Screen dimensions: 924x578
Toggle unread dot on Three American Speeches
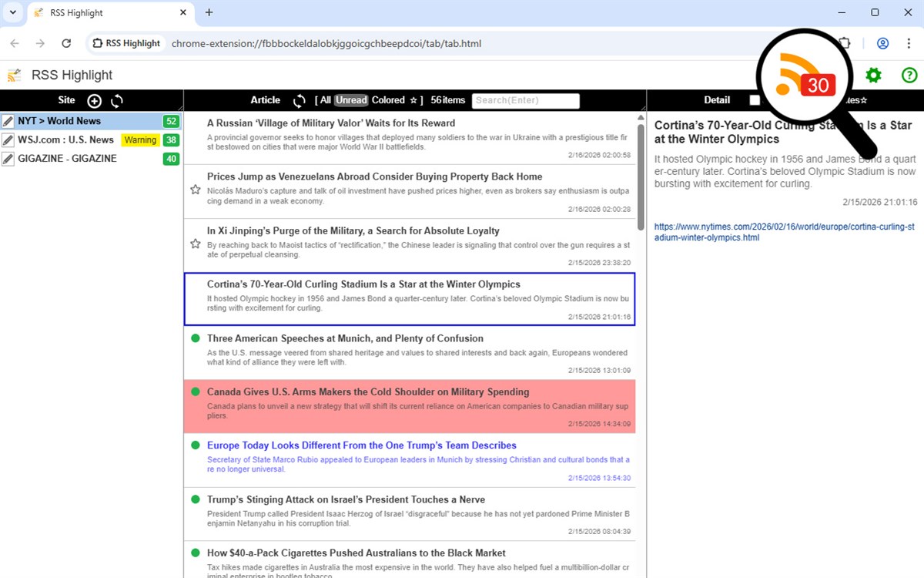(195, 338)
